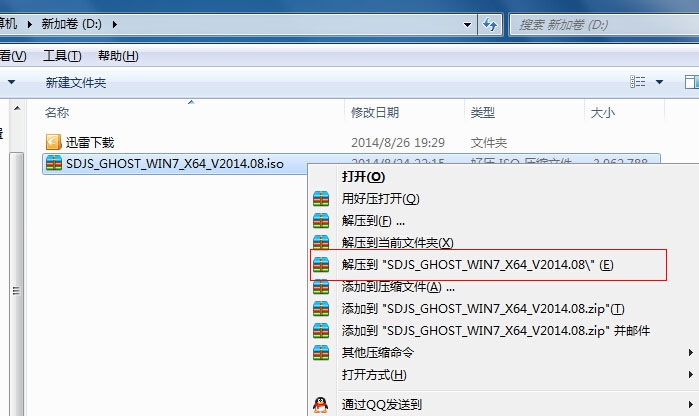Expand the 通过QQ发送到 submenu arrow
This screenshot has height=416, width=699.
(691, 404)
